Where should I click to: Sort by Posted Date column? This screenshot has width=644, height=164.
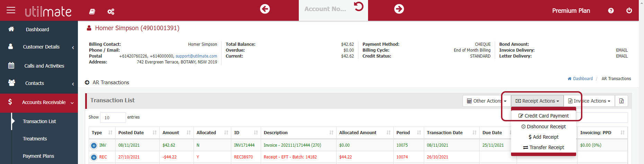coord(137,133)
